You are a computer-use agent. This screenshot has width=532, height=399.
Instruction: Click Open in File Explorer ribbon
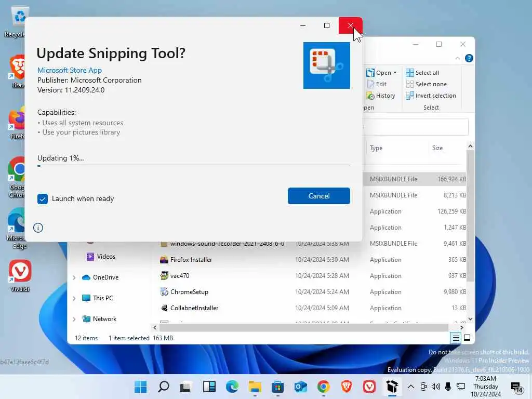[379, 73]
